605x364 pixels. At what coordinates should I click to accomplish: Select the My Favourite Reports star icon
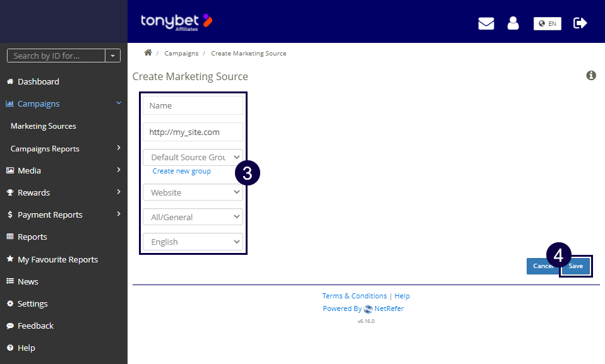(x=9, y=259)
